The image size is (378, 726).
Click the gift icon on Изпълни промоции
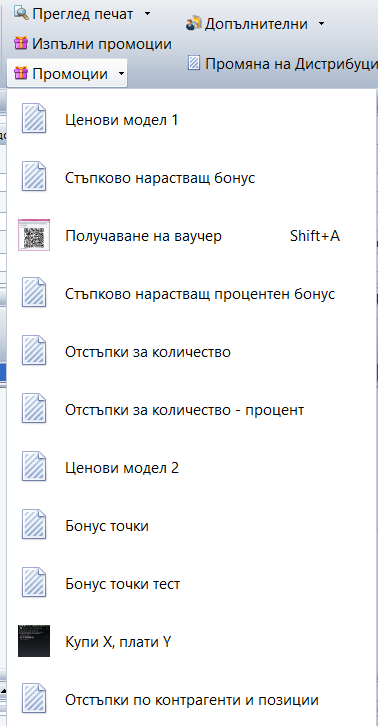click(x=21, y=44)
